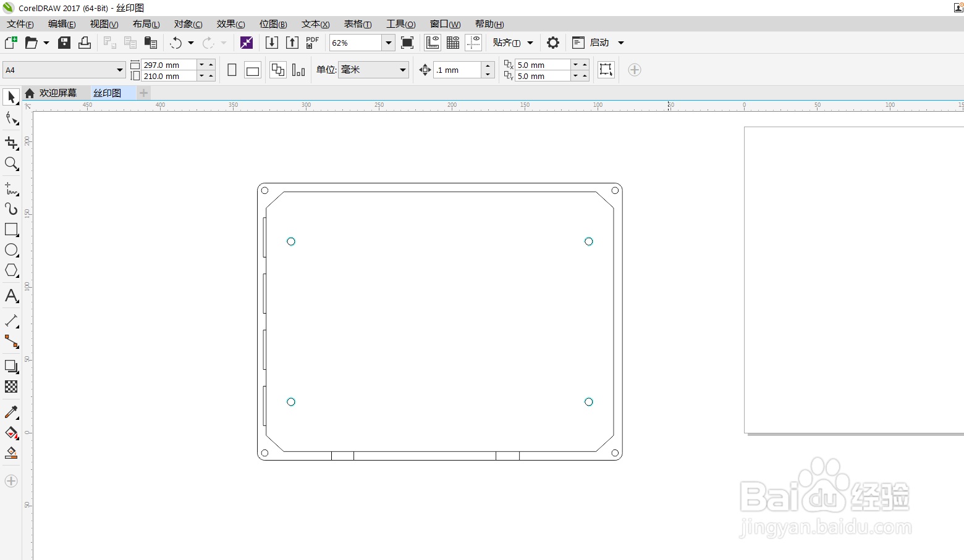Image resolution: width=964 pixels, height=560 pixels.
Task: Open the page width 297.0 mm dropdown arrow
Action: [x=201, y=64]
